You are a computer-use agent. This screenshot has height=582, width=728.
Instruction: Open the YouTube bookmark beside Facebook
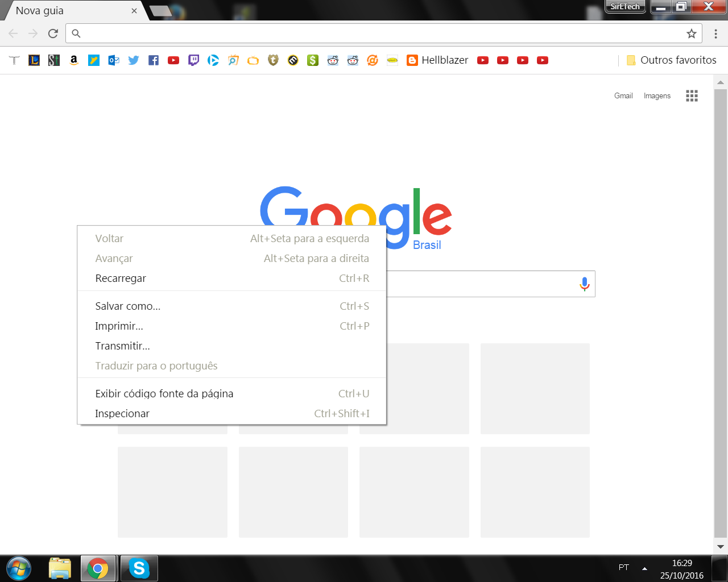(173, 60)
